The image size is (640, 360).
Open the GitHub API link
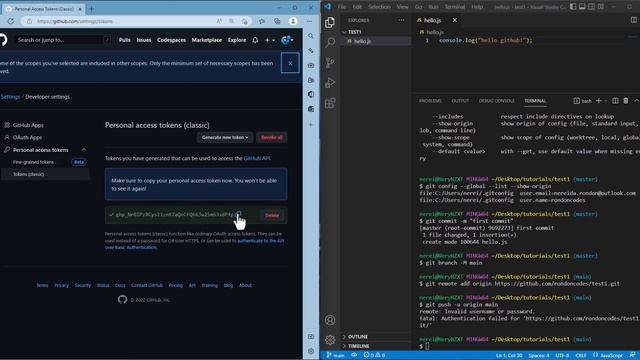pos(257,158)
